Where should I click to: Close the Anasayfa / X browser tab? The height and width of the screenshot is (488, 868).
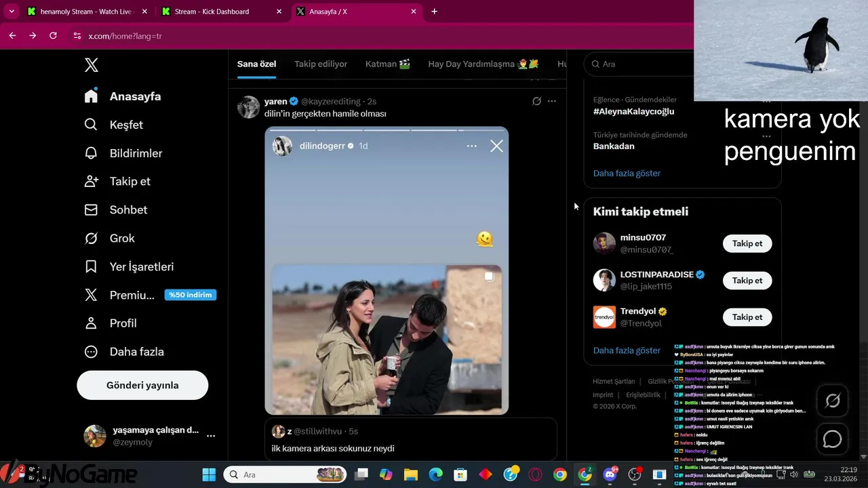coord(414,12)
